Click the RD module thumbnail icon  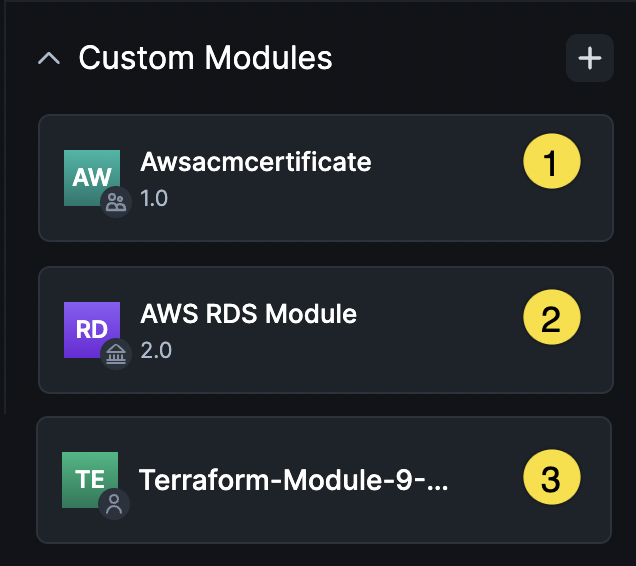(92, 330)
